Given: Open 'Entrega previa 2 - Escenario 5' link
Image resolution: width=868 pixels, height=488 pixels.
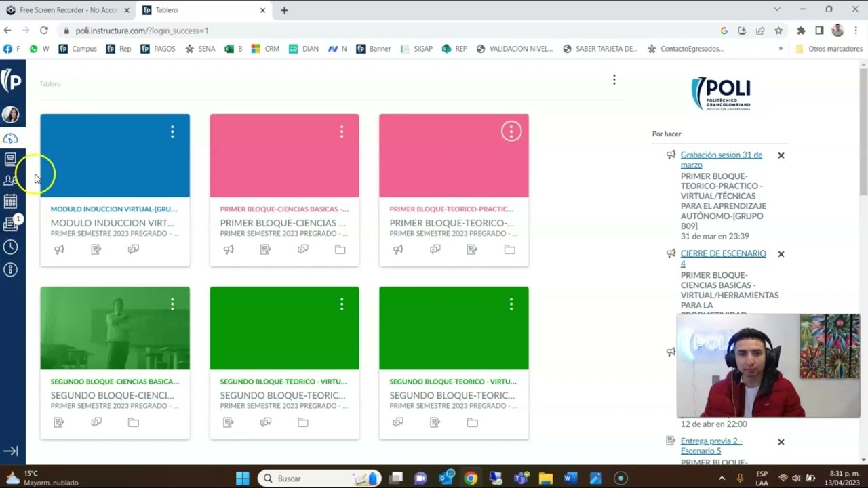Looking at the screenshot, I should 711,446.
